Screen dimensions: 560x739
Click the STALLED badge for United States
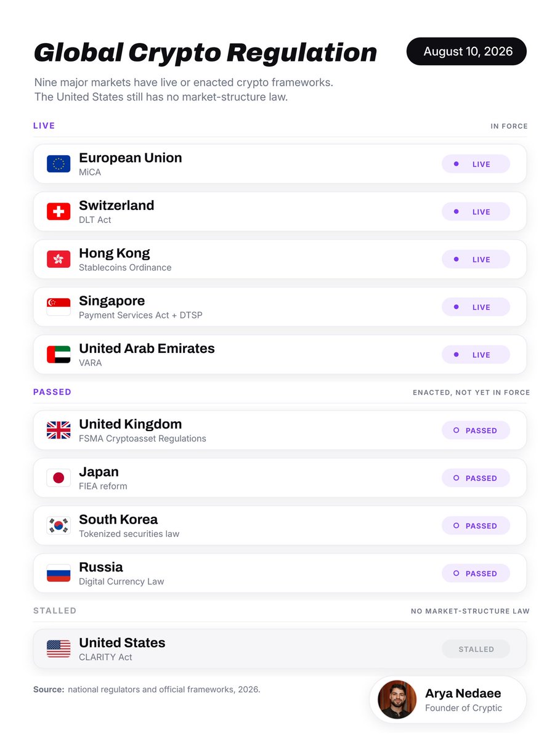pos(476,649)
